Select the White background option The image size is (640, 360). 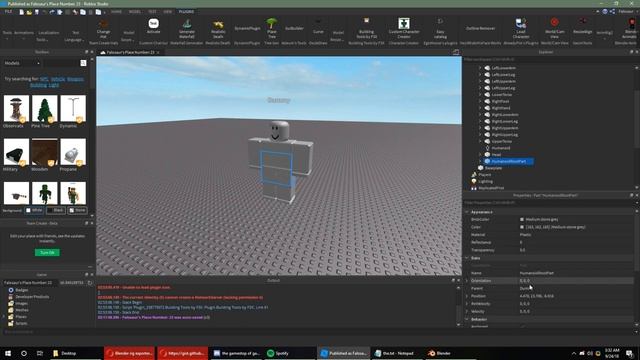35,210
